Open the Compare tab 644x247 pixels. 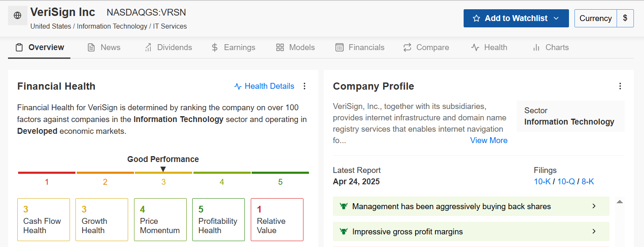(426, 48)
